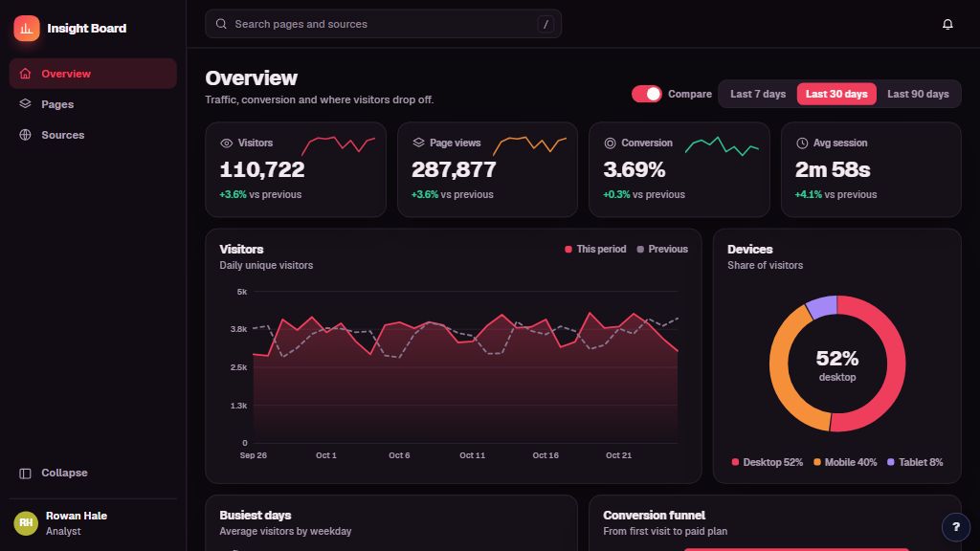
Task: Toggle This period series in legend
Action: point(595,249)
